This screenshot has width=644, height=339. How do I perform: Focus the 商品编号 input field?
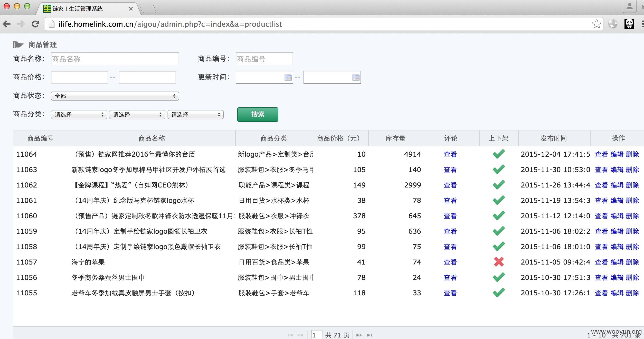pos(264,59)
